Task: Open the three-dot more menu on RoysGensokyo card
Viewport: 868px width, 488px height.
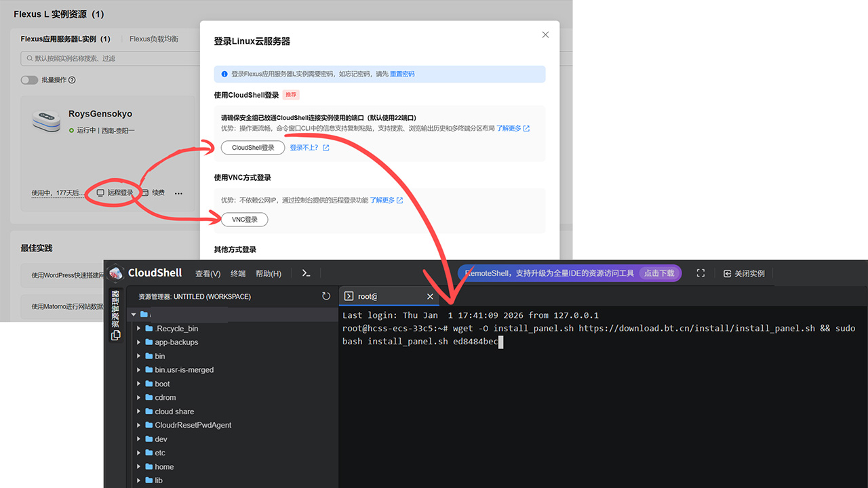Action: click(x=178, y=193)
